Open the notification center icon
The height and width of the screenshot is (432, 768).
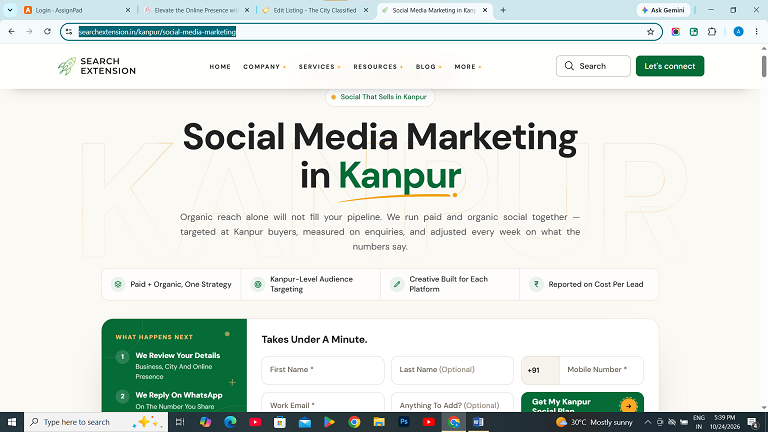[x=753, y=422]
